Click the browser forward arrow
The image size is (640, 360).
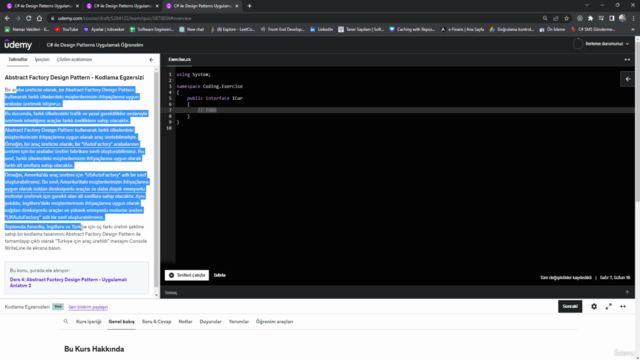pyautogui.click(x=18, y=18)
